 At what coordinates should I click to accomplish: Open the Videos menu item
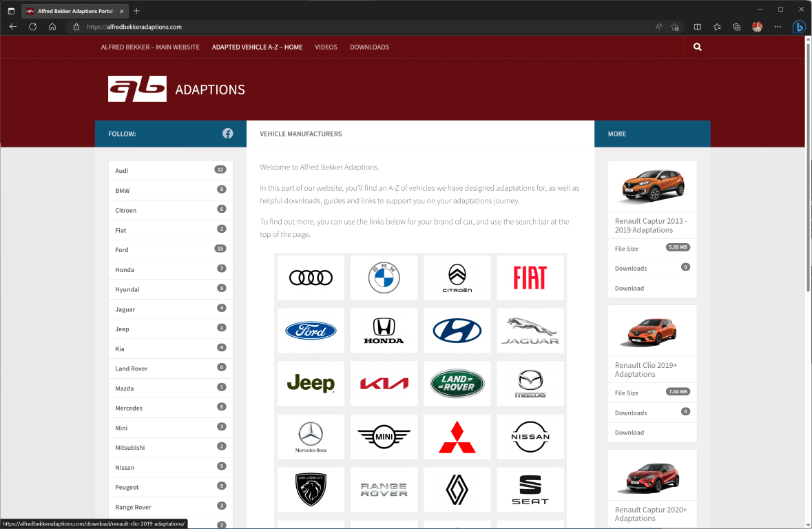click(x=326, y=47)
